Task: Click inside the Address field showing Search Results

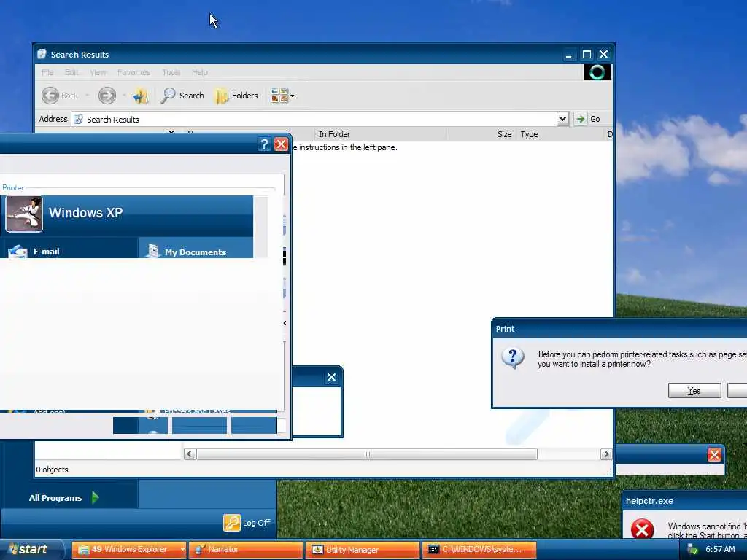Action: pyautogui.click(x=314, y=119)
